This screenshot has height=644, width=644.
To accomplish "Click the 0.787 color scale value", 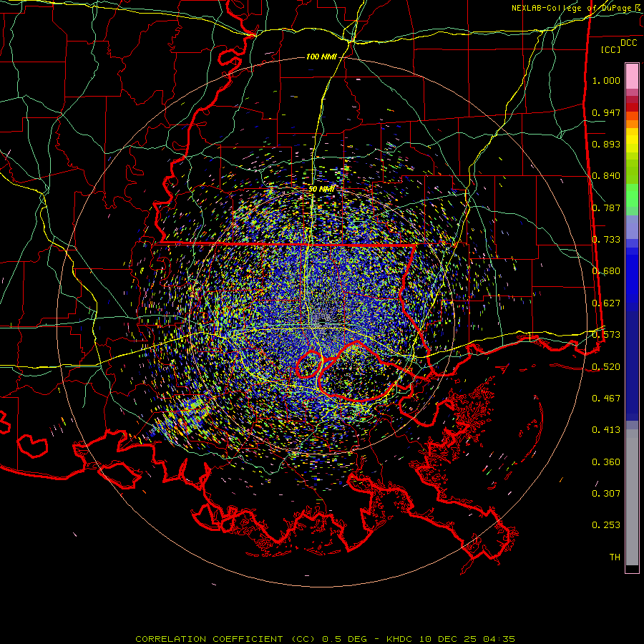I will [x=606, y=208].
